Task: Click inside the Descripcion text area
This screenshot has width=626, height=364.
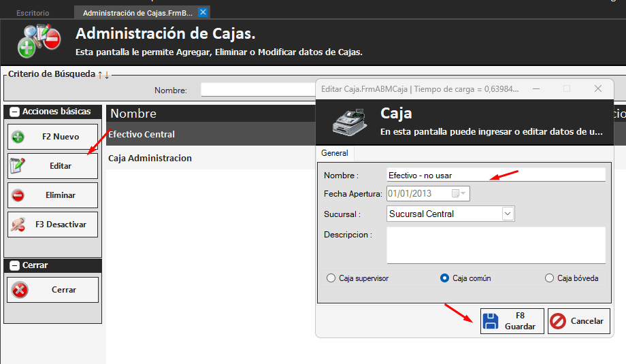Action: click(495, 245)
